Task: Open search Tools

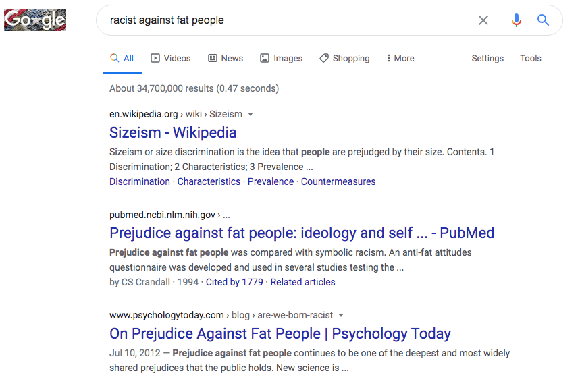Action: pyautogui.click(x=531, y=59)
